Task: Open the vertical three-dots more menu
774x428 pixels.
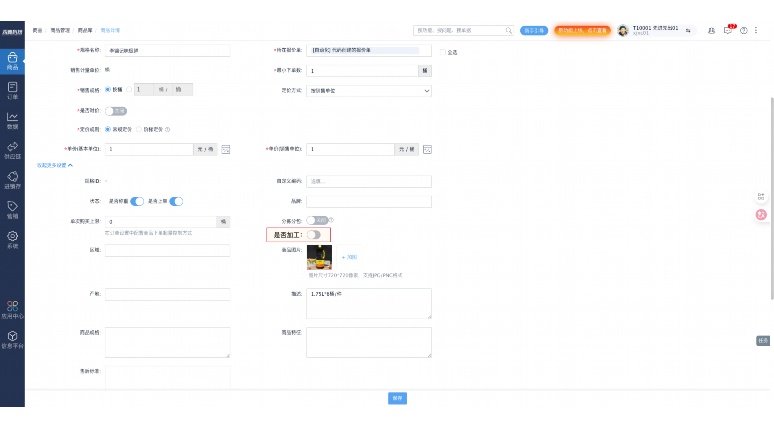Action: tap(756, 31)
